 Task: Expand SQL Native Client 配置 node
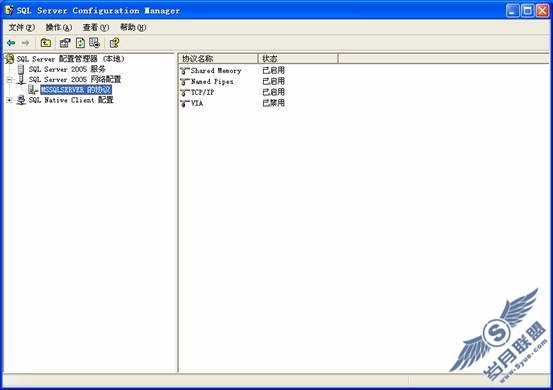tap(10, 100)
